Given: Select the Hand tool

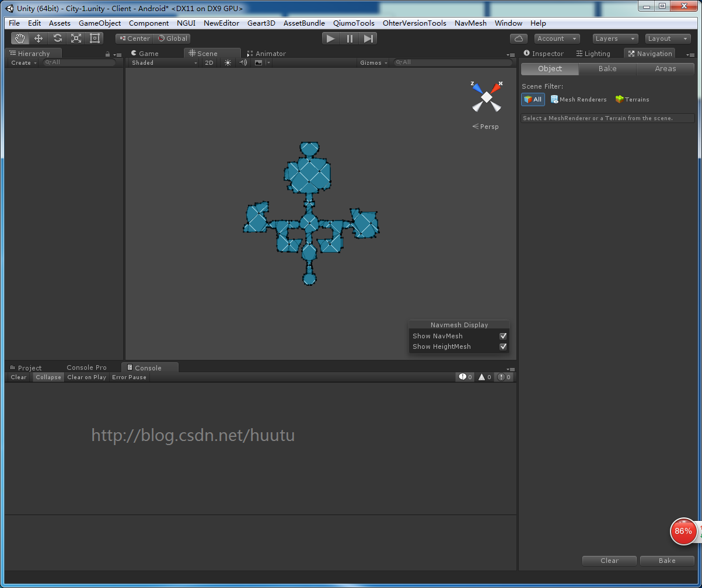Looking at the screenshot, I should click(x=19, y=38).
